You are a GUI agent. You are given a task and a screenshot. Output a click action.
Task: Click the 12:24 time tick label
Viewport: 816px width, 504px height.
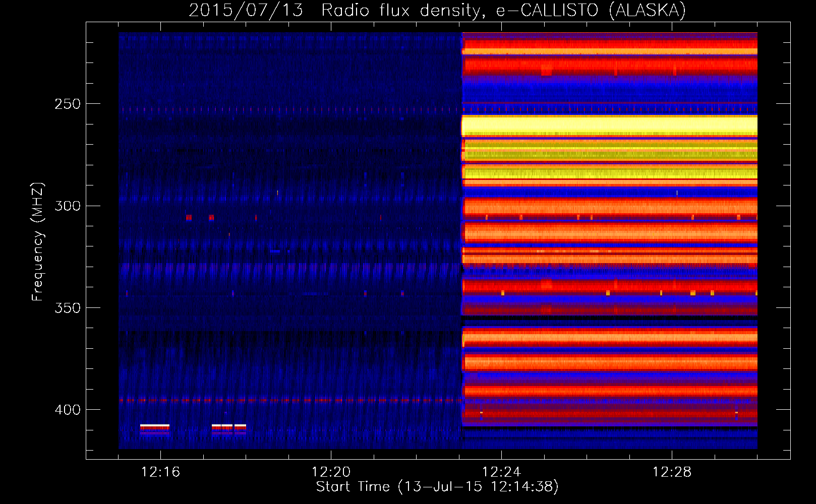[501, 472]
